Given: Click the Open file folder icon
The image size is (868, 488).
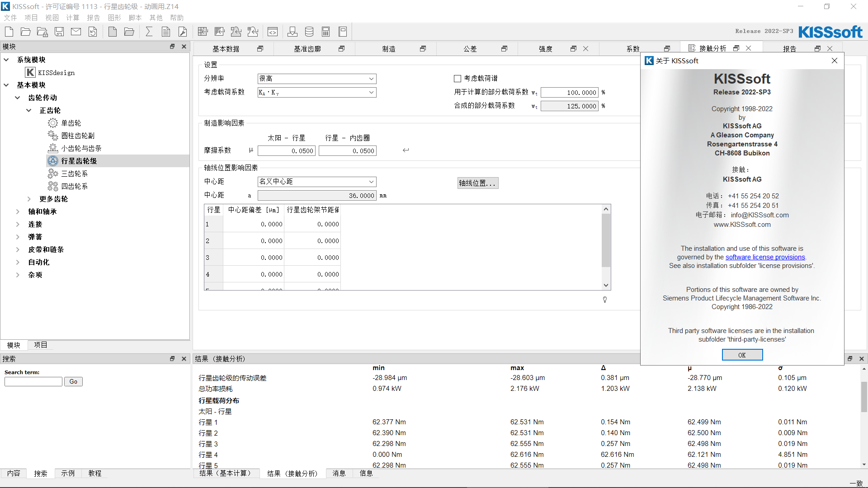Looking at the screenshot, I should pyautogui.click(x=26, y=32).
